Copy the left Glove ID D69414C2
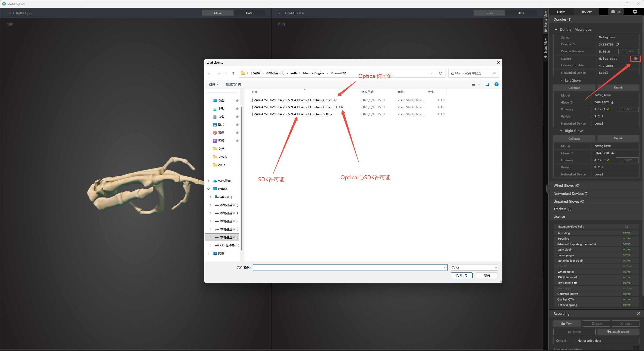 pyautogui.click(x=613, y=102)
